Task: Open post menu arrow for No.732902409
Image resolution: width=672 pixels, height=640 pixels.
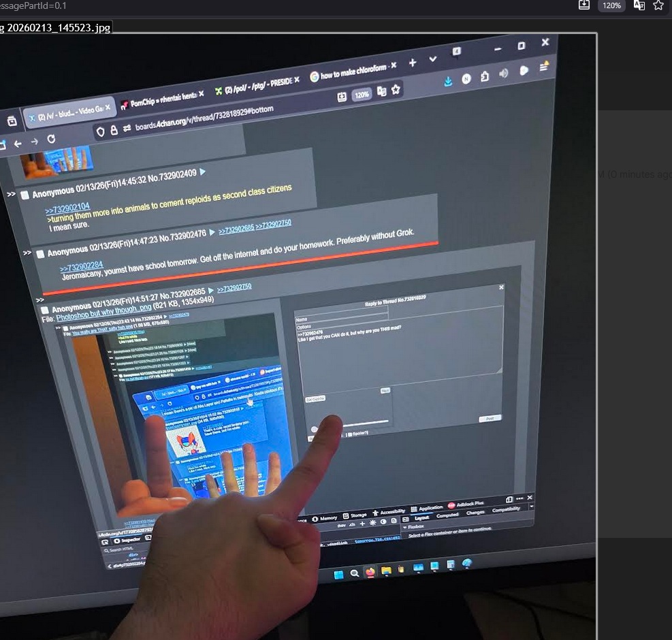Action: (202, 172)
